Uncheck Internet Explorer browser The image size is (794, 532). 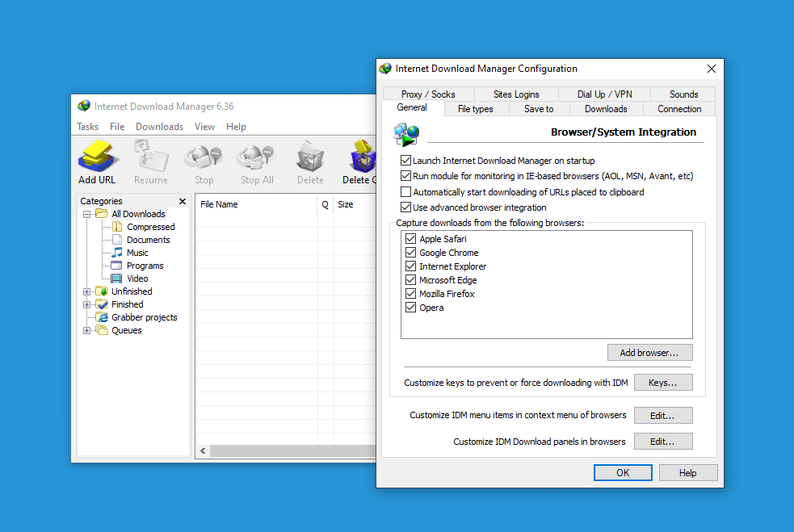point(410,266)
